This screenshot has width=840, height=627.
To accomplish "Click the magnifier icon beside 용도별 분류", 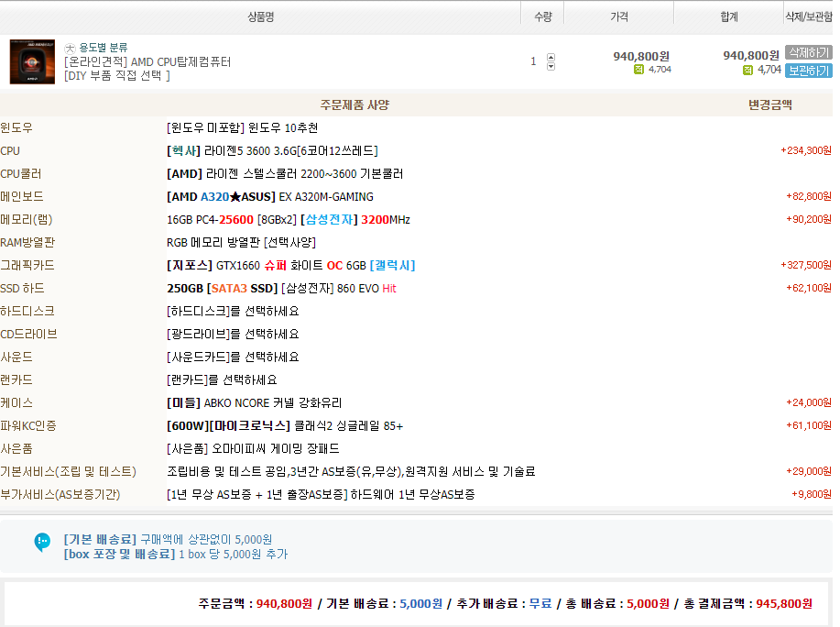I will (71, 49).
